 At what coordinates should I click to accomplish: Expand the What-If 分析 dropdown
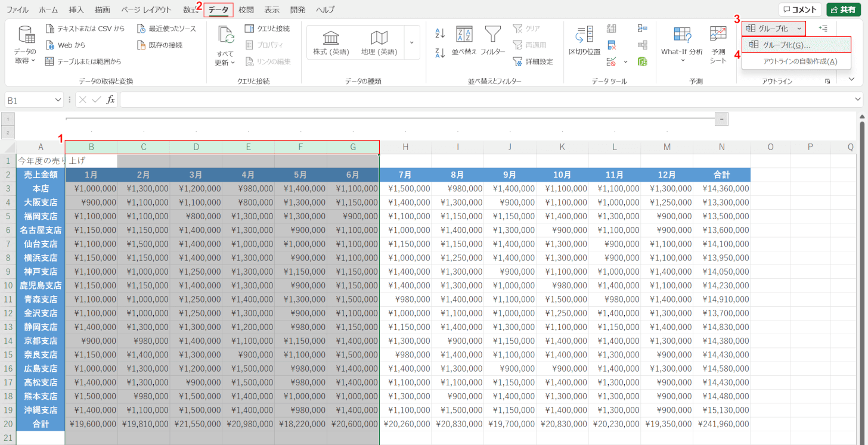[x=682, y=60]
